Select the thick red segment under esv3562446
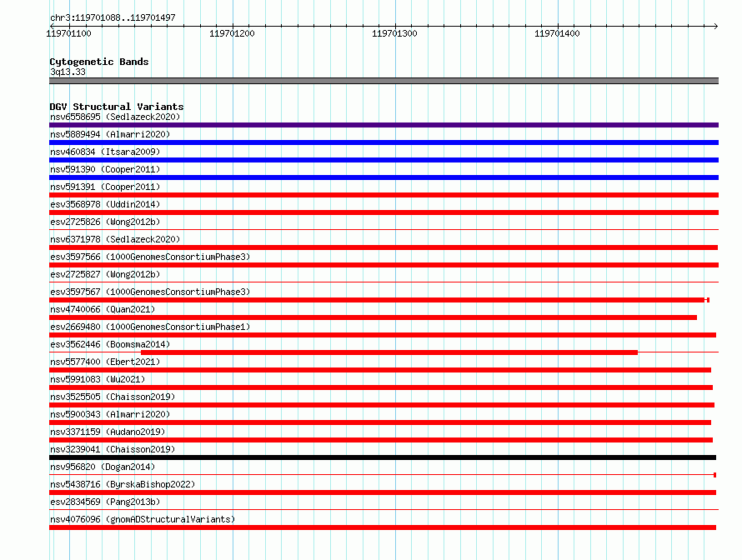 click(x=389, y=352)
